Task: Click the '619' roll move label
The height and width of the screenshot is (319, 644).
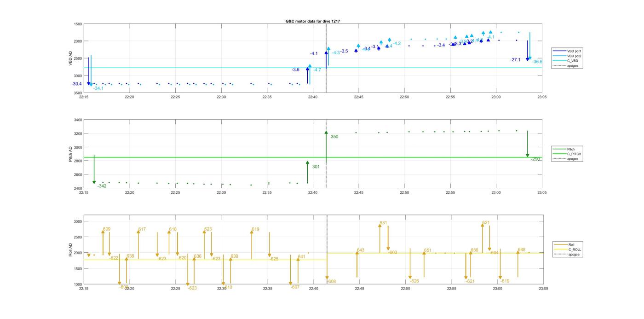Action: coord(256,229)
